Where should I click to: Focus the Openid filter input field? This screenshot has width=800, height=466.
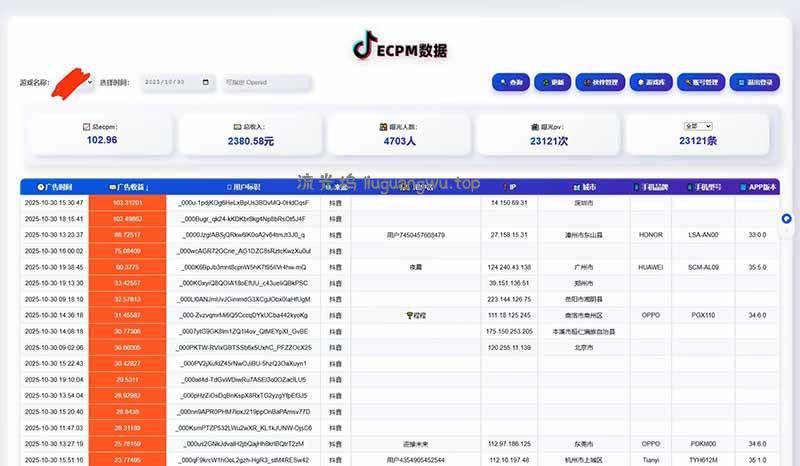pyautogui.click(x=258, y=83)
